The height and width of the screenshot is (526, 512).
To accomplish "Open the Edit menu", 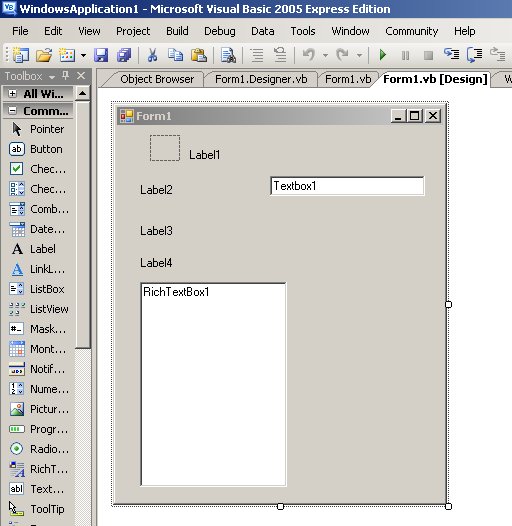I will (53, 31).
